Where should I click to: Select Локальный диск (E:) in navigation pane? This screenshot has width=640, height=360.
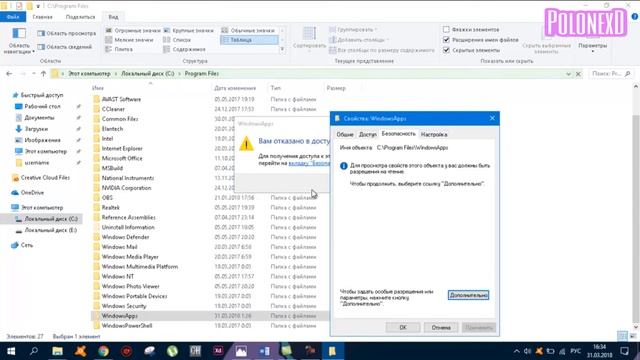[x=51, y=230]
